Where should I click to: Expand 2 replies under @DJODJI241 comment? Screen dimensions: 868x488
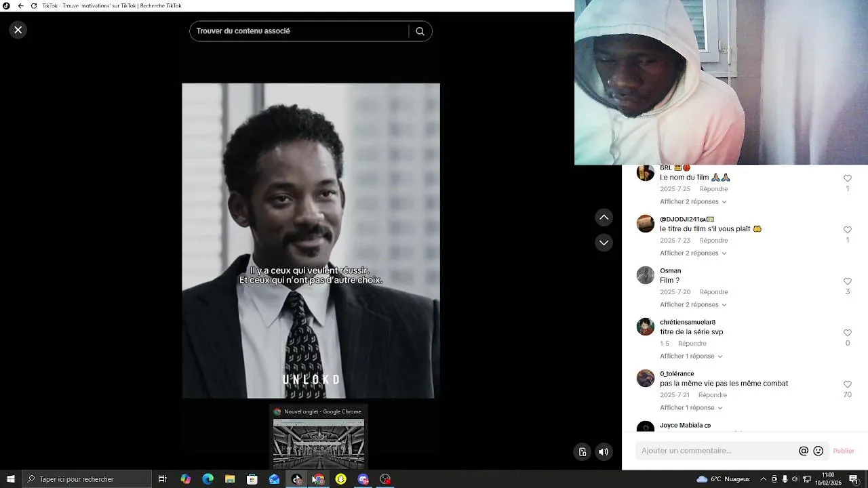tap(693, 253)
